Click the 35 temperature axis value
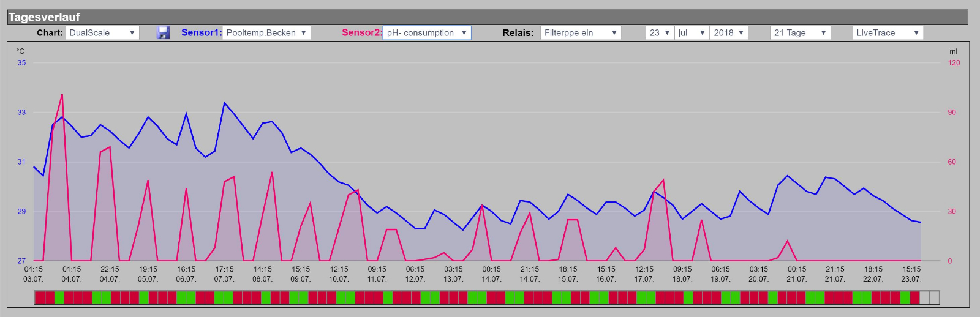The height and width of the screenshot is (317, 980). (x=21, y=62)
